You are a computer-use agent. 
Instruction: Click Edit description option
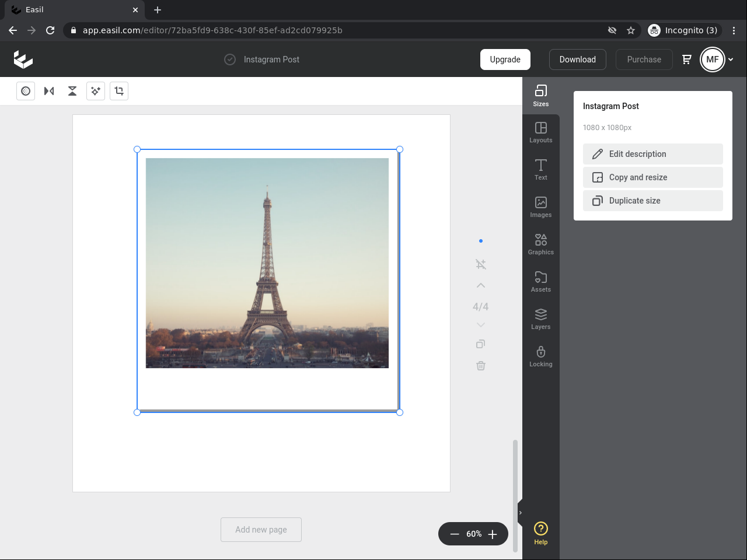653,154
